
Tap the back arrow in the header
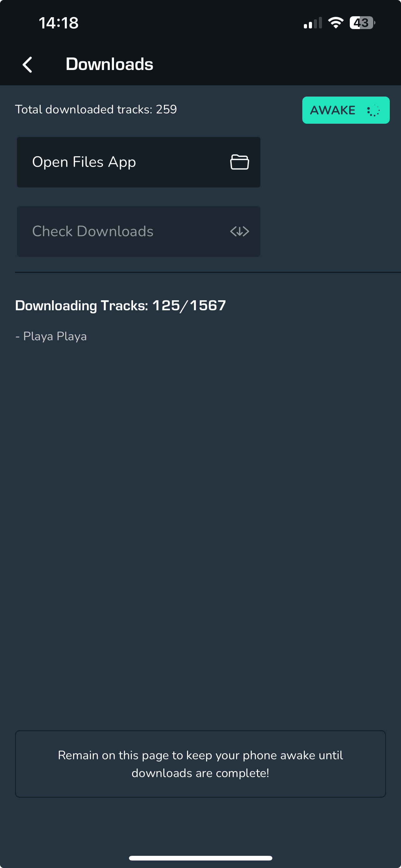27,64
